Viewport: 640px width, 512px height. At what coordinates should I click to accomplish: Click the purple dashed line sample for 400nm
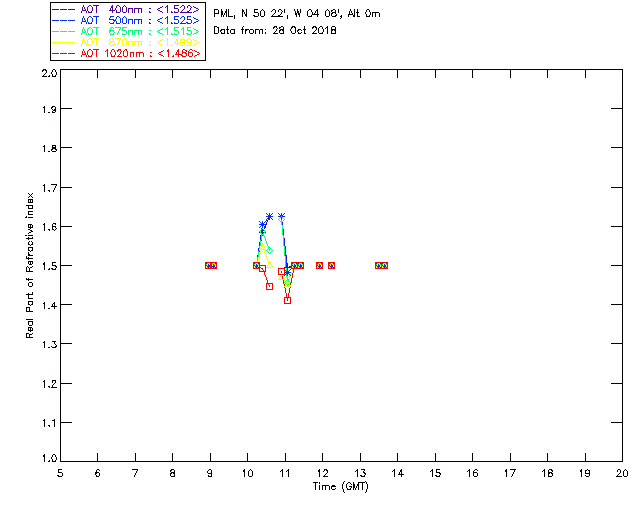pos(64,9)
